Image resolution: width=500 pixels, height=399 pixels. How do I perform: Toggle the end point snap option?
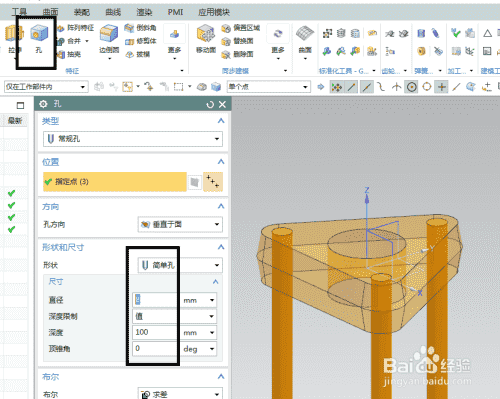pyautogui.click(x=351, y=87)
